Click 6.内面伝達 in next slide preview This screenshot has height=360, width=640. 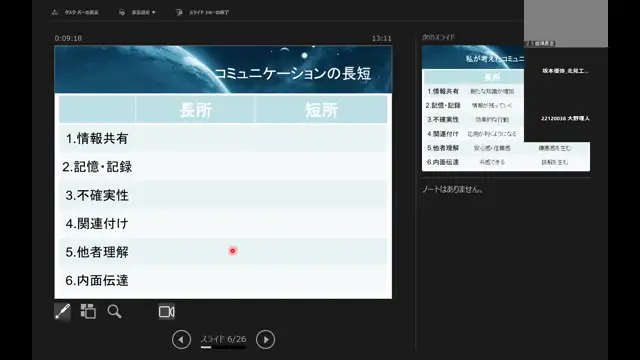443,162
